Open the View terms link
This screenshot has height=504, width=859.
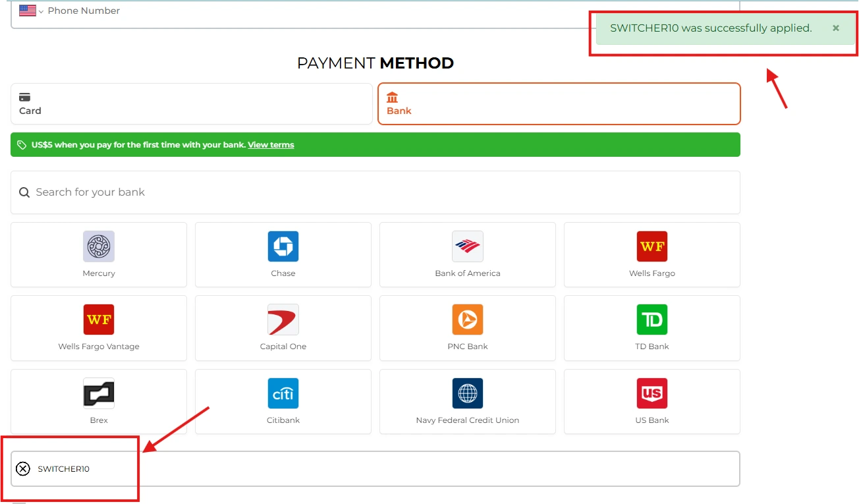pos(271,145)
